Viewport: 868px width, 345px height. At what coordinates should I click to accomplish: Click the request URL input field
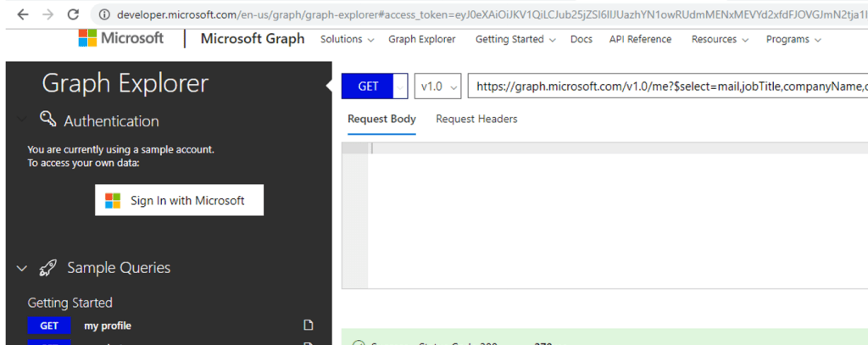tap(666, 86)
